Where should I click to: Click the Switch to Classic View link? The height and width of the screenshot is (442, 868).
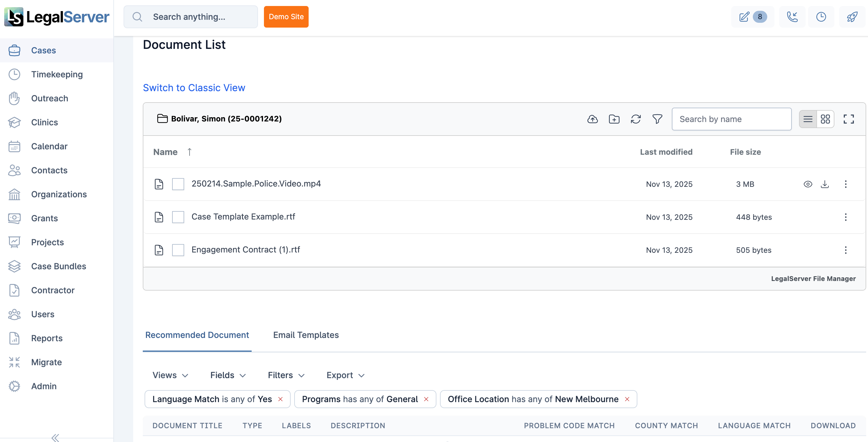194,88
